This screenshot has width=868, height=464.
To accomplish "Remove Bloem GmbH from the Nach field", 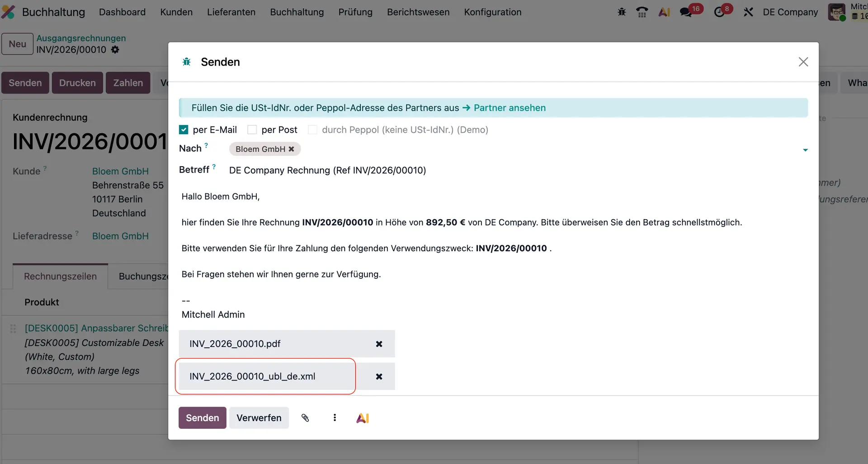I will pyautogui.click(x=292, y=149).
